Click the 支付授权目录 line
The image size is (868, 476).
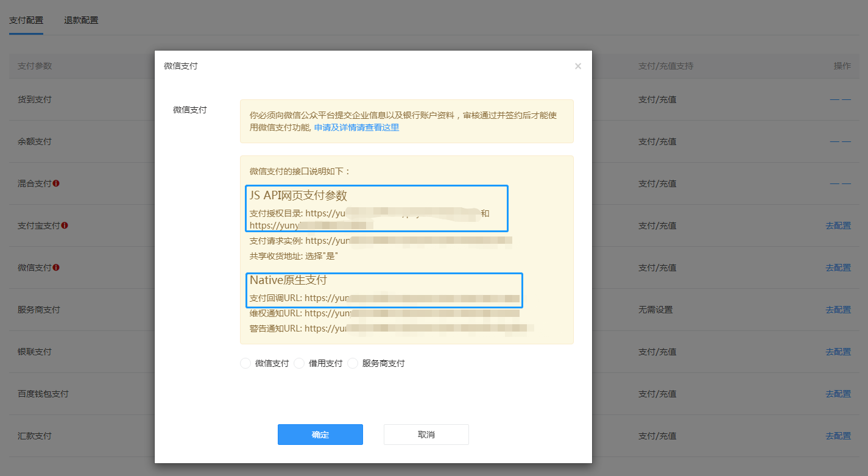370,219
